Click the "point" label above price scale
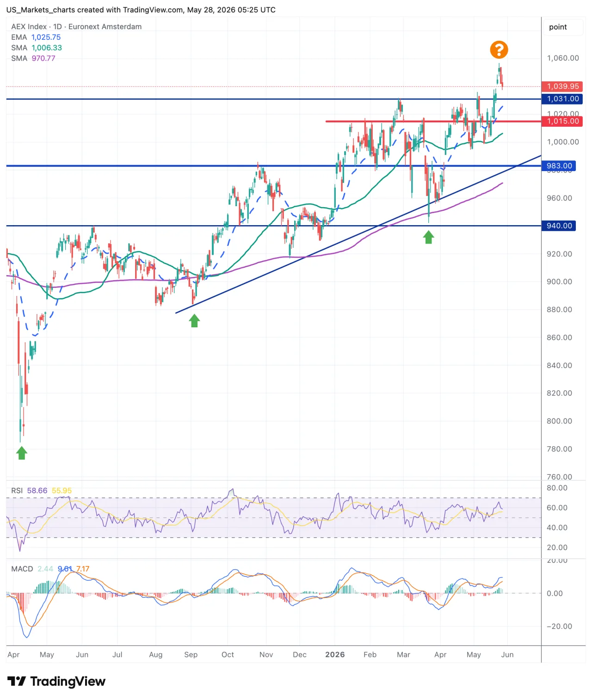This screenshot has height=700, width=592. click(x=558, y=27)
